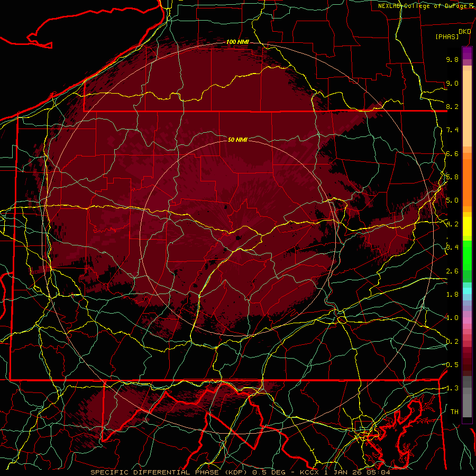476x476 pixels.
Task: Select the yellow segment of the color bar
Action: point(467,226)
